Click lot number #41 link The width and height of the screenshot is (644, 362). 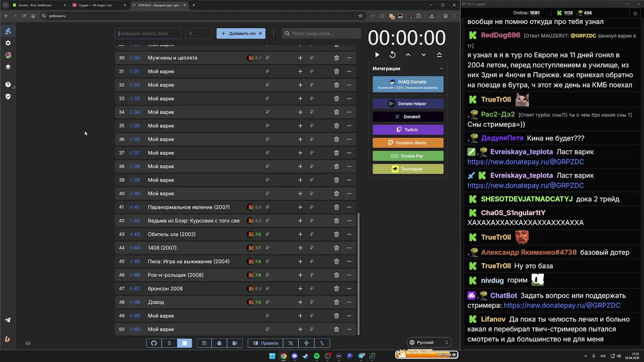pos(134,207)
